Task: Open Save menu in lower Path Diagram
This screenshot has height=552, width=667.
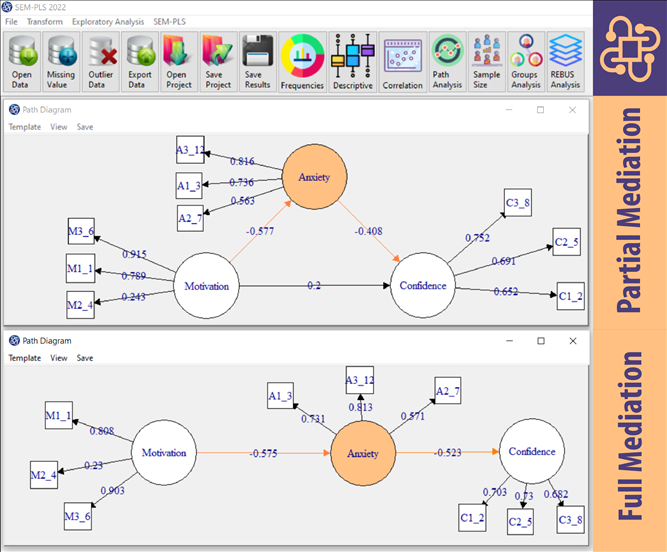Action: 85,358
